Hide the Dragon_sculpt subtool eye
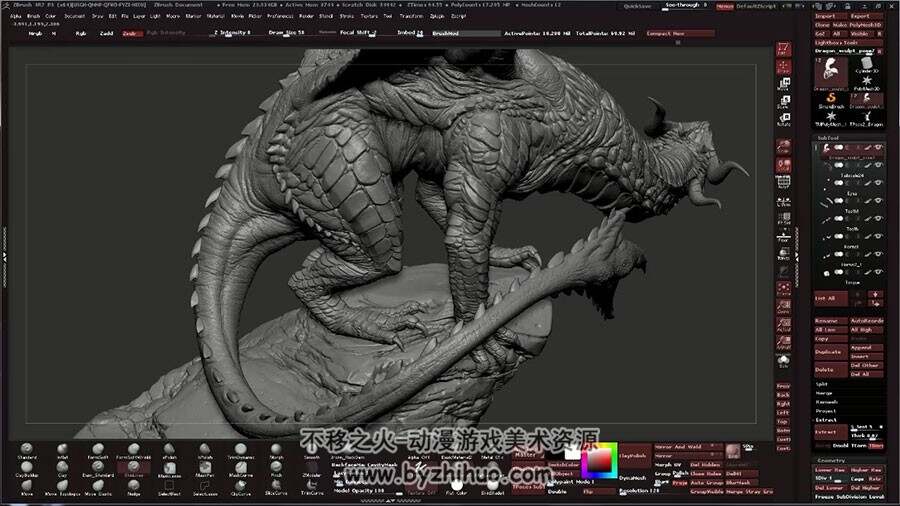Image resolution: width=900 pixels, height=506 pixels. [878, 147]
